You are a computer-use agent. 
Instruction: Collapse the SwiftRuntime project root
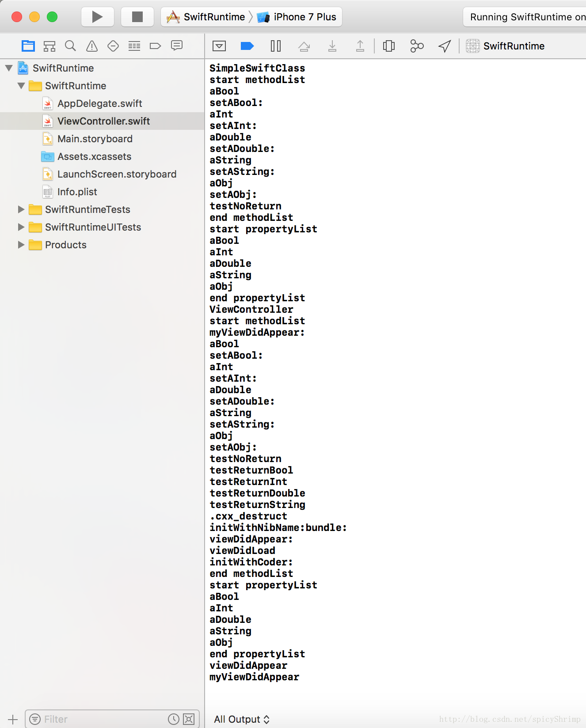coord(9,68)
